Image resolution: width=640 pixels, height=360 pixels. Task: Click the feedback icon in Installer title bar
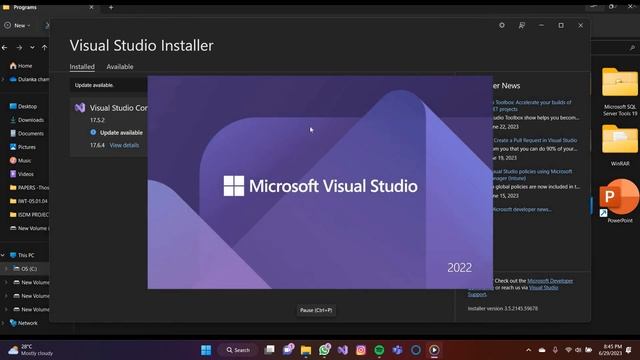tap(522, 25)
